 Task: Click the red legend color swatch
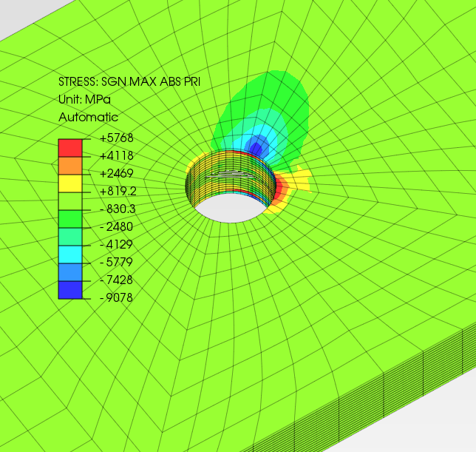pyautogui.click(x=70, y=148)
